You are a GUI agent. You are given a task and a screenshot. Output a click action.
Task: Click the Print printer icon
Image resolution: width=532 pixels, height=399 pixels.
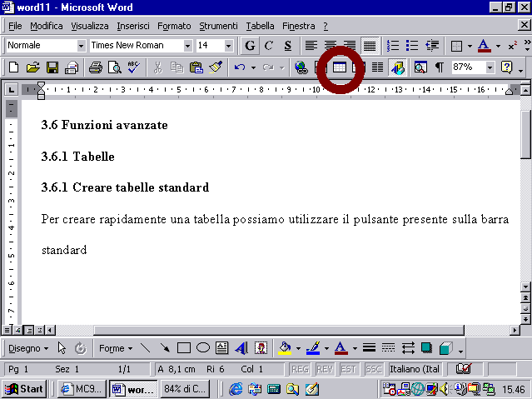pos(96,67)
